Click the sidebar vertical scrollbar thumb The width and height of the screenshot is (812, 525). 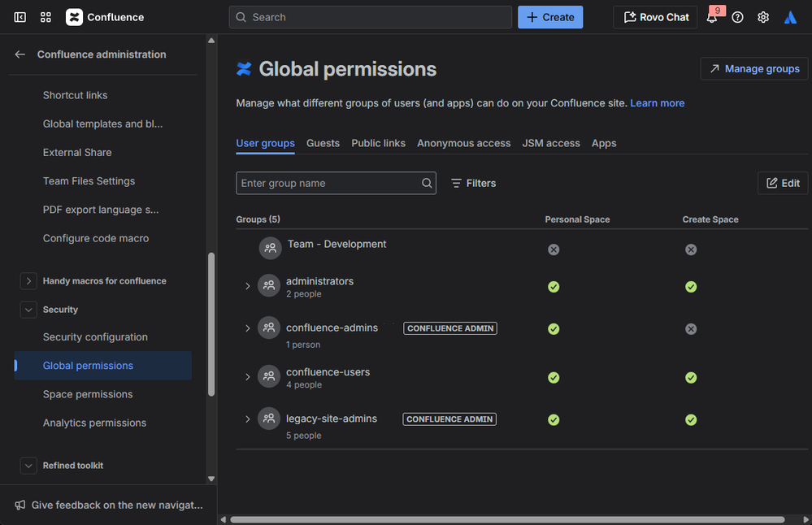point(211,324)
